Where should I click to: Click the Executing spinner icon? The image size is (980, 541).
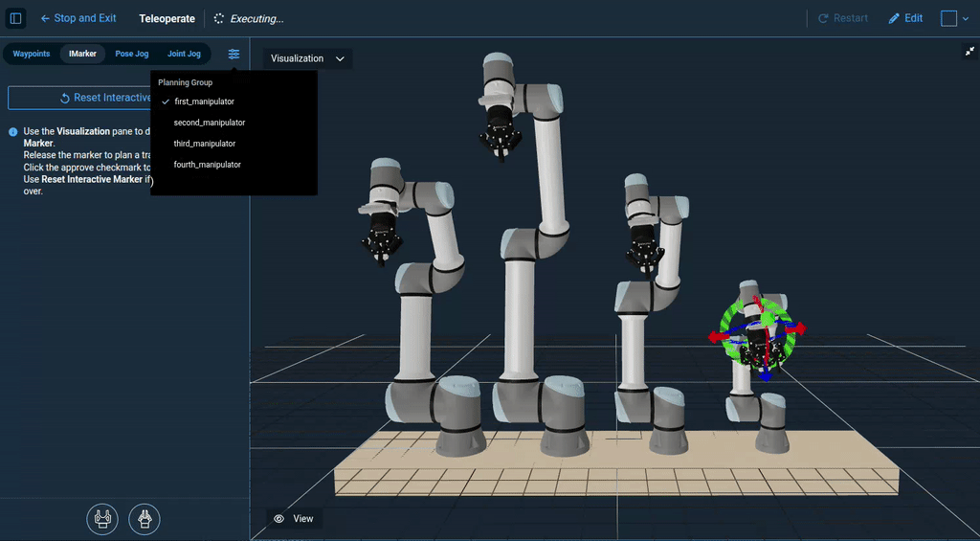pos(219,19)
